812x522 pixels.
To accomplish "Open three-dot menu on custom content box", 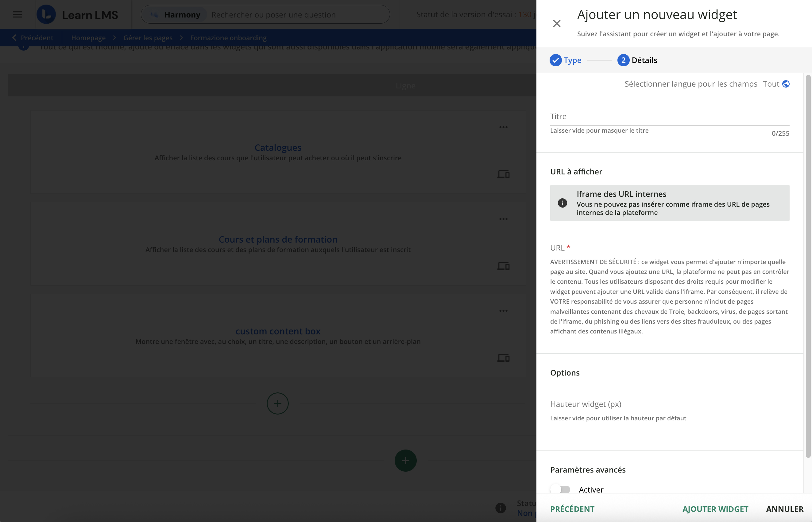I will pos(503,311).
